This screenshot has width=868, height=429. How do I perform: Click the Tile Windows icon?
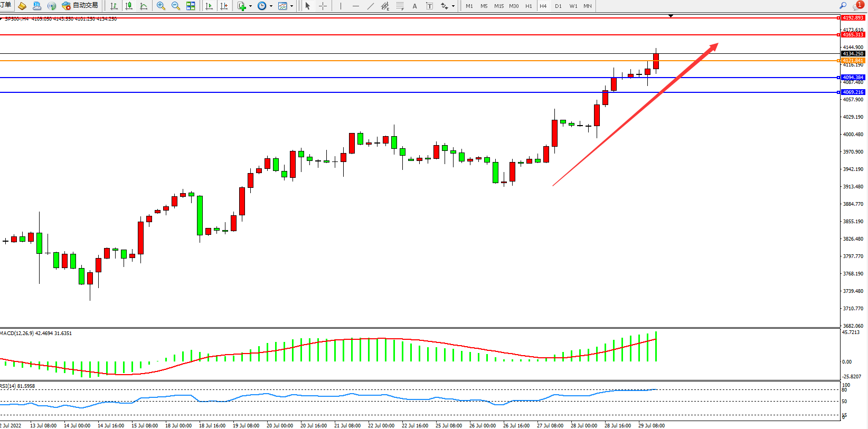pyautogui.click(x=191, y=6)
